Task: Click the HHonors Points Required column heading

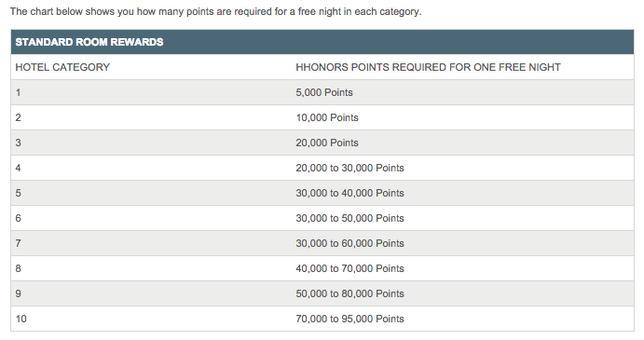Action: [x=428, y=67]
